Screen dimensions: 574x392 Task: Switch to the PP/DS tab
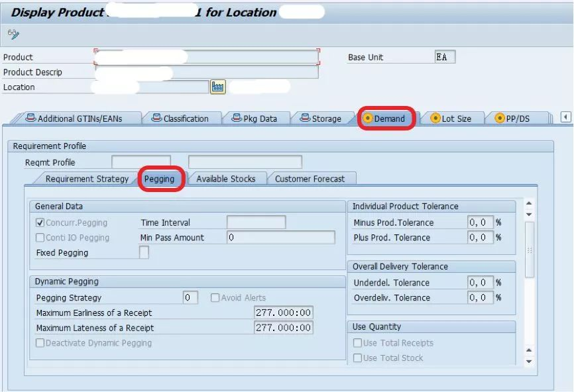[513, 119]
